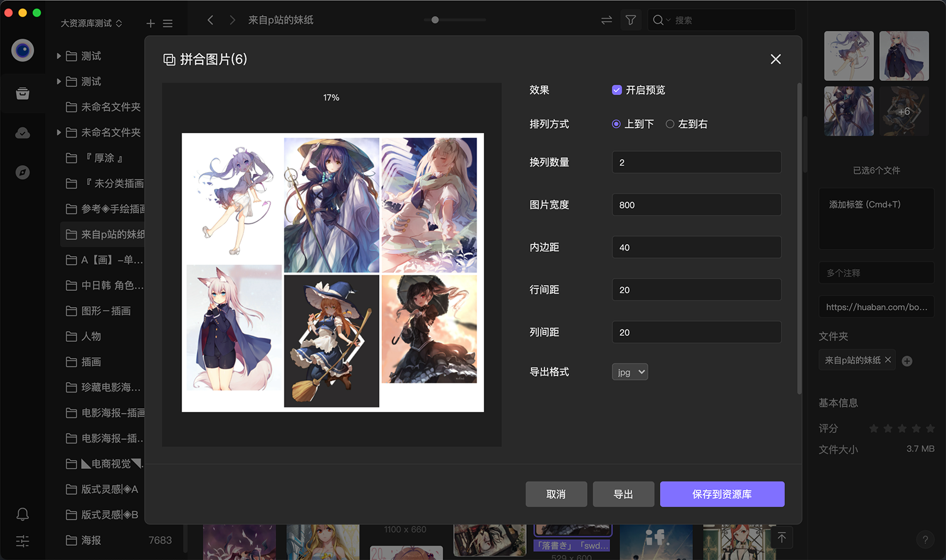This screenshot has width=946, height=560.
Task: Click the huaban.com URL field
Action: point(876,307)
